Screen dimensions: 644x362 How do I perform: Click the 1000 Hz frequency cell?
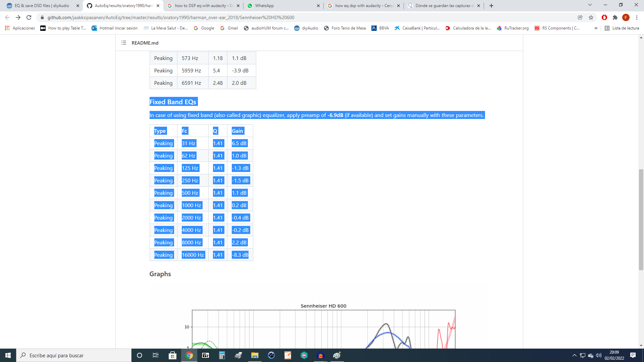coord(193,205)
